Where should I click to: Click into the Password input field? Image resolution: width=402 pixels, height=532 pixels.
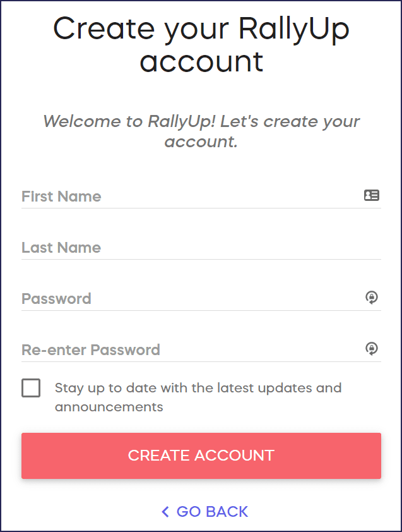189,299
